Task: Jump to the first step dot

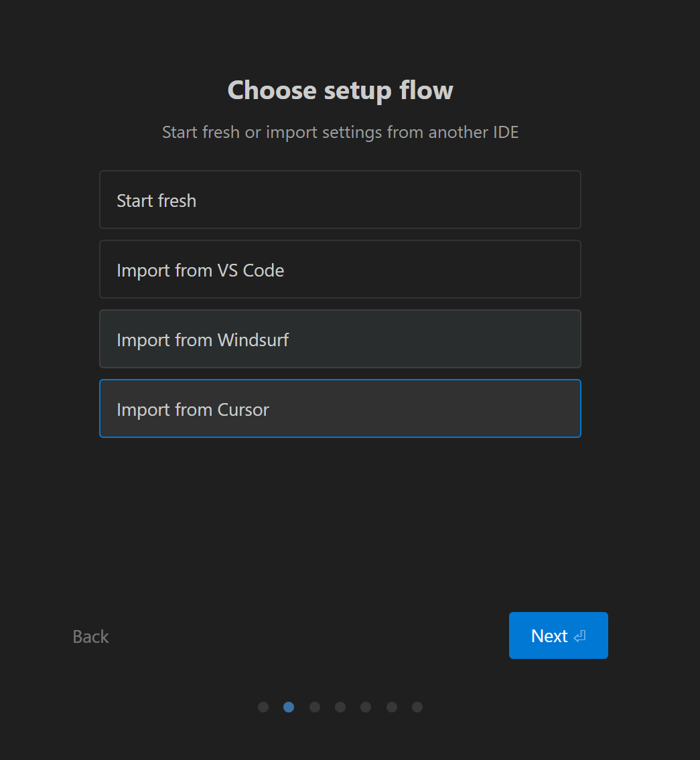Action: (x=263, y=707)
